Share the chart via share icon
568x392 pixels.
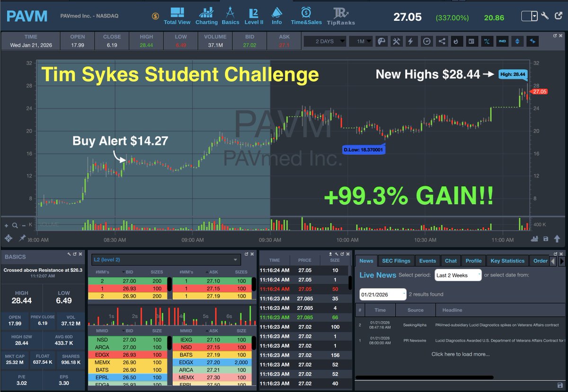[442, 41]
